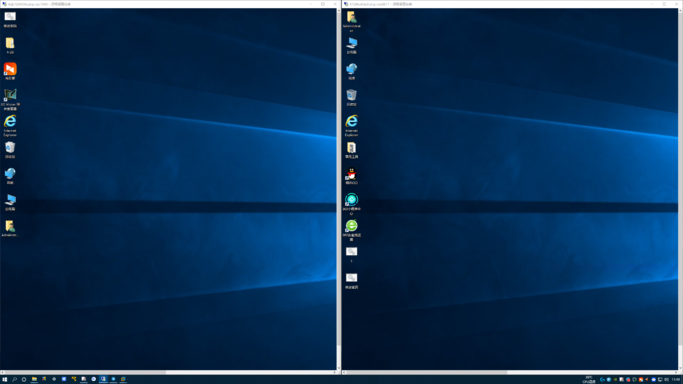This screenshot has height=384, width=683.
Task: Open File Explorer from the taskbar
Action: (x=34, y=379)
